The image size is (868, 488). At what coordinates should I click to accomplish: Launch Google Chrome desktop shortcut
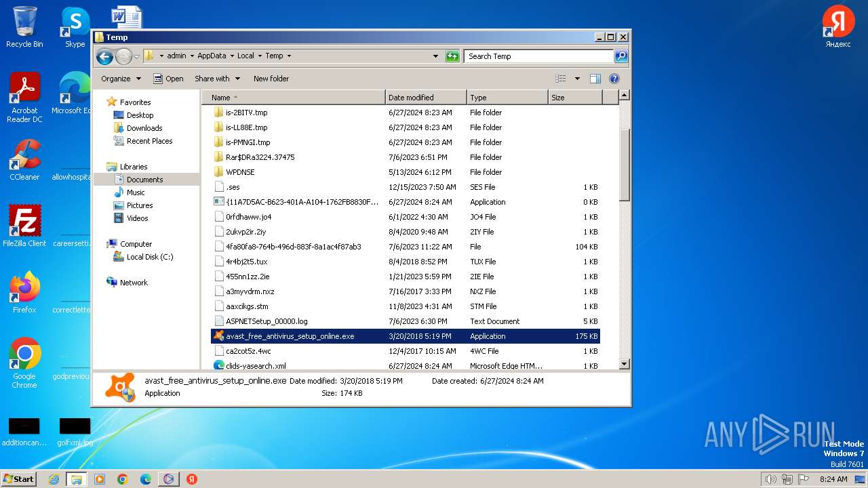(x=24, y=363)
